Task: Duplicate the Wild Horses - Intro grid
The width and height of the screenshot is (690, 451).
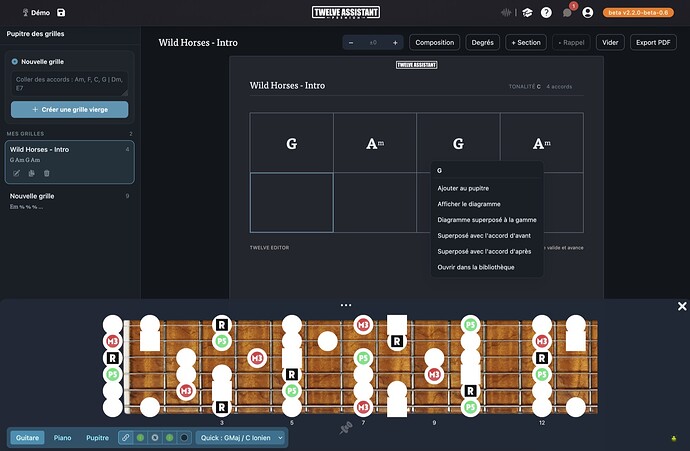Action: [31, 173]
